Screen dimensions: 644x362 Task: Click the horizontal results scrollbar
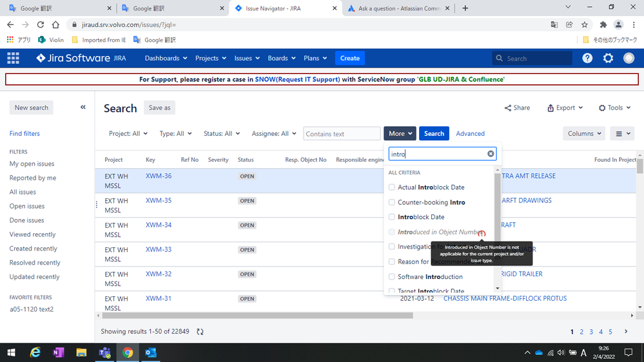pos(257,316)
